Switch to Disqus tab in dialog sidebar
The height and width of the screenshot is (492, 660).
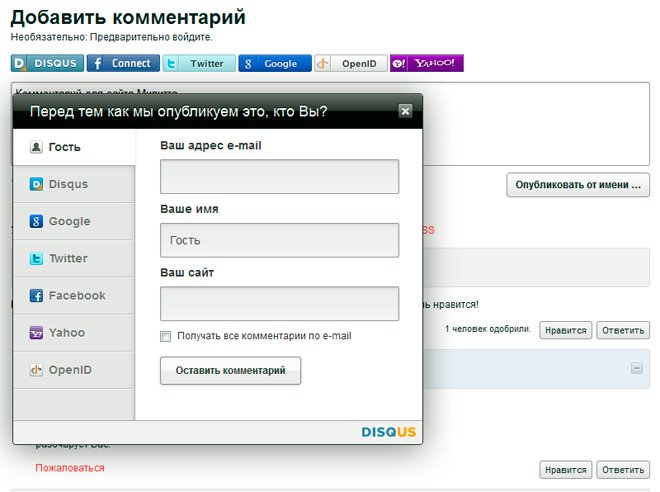coord(73,184)
